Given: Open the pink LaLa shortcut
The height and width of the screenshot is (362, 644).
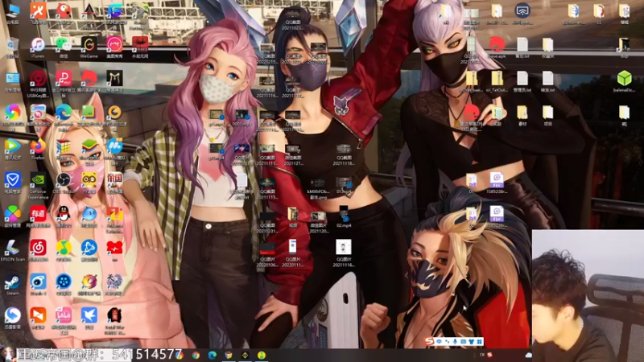Looking at the screenshot, I should pyautogui.click(x=64, y=315).
